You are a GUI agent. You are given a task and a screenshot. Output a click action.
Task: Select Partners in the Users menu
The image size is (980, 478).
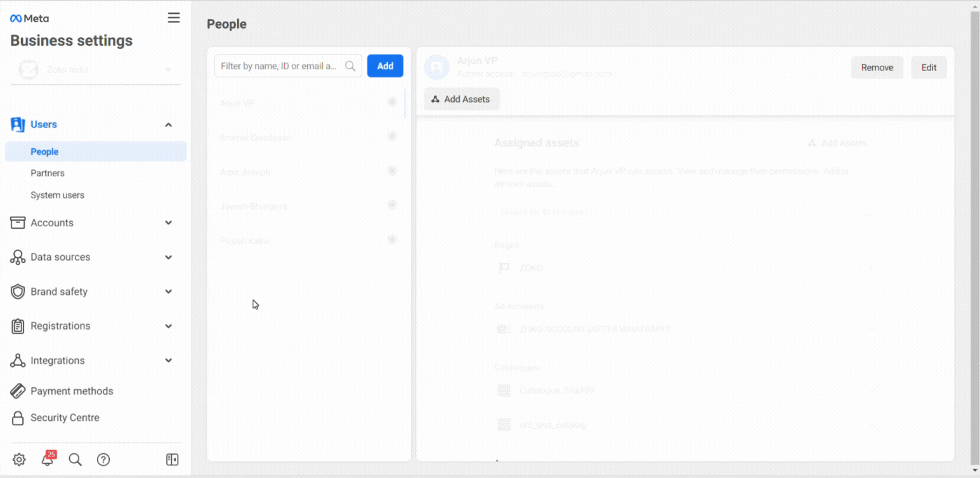(48, 173)
